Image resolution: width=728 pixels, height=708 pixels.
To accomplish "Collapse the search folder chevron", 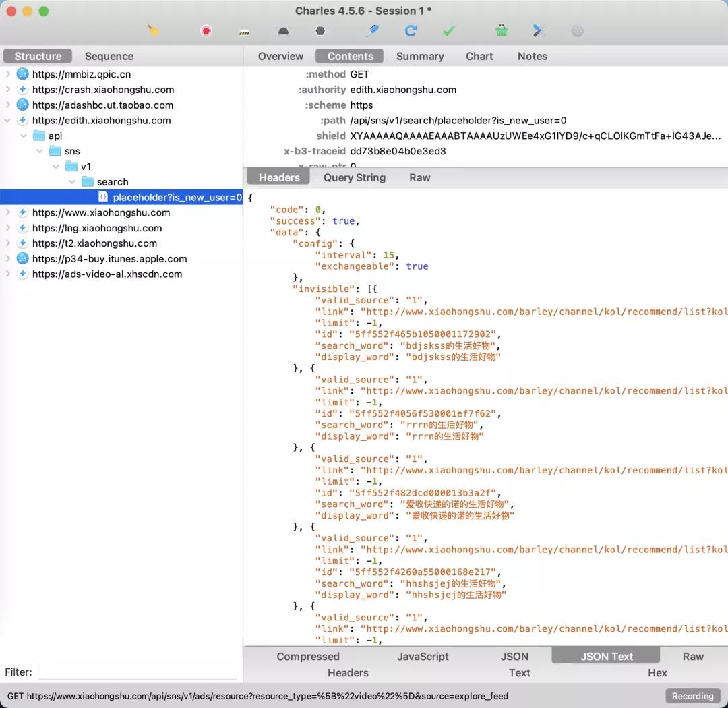I will (x=72, y=181).
